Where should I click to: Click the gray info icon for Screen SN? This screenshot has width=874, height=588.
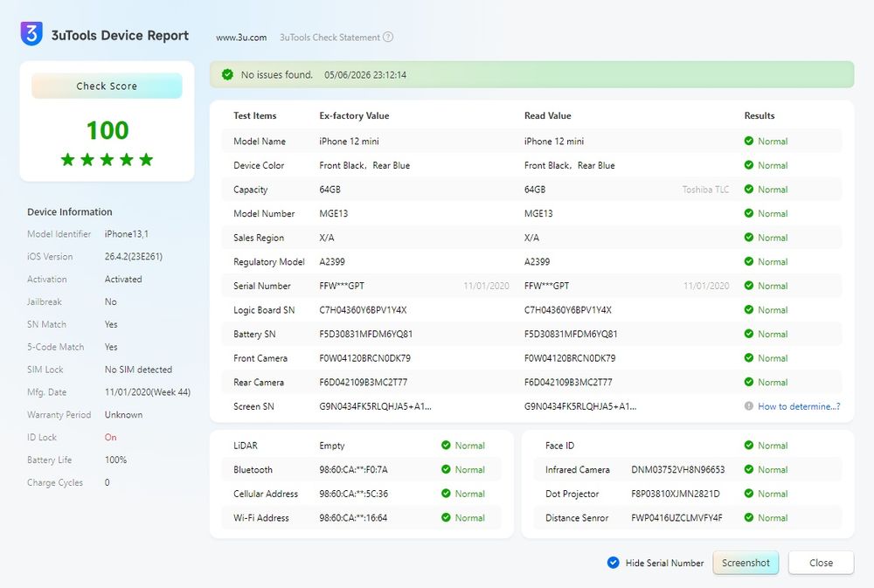point(749,405)
